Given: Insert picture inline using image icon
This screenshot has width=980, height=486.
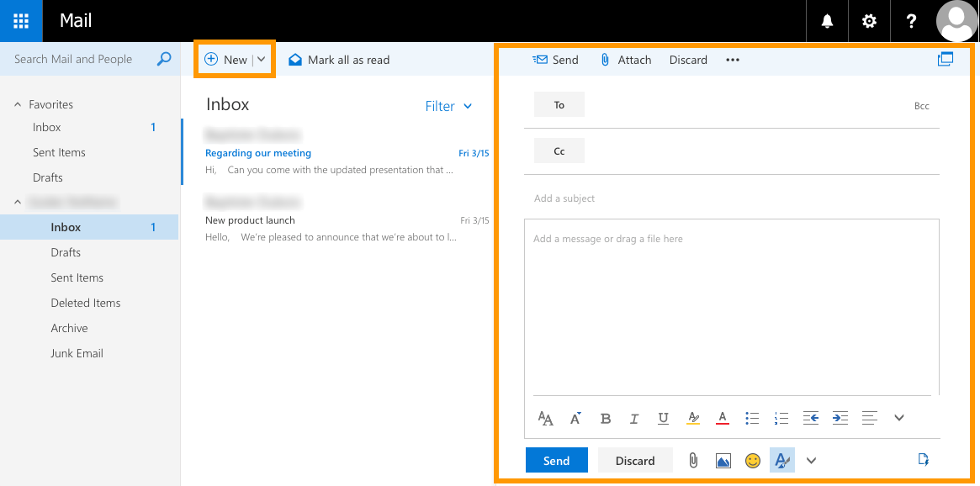Looking at the screenshot, I should (723, 461).
